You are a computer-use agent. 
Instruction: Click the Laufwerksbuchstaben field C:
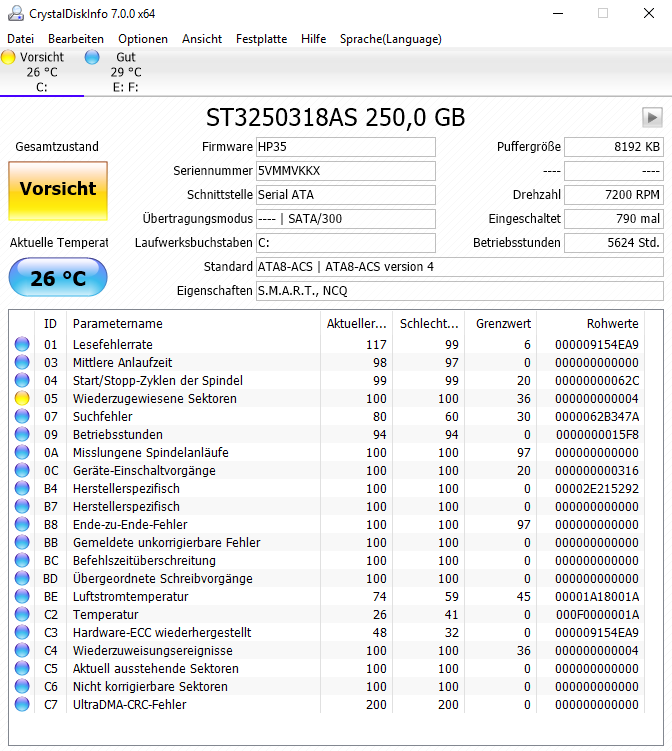pos(345,242)
